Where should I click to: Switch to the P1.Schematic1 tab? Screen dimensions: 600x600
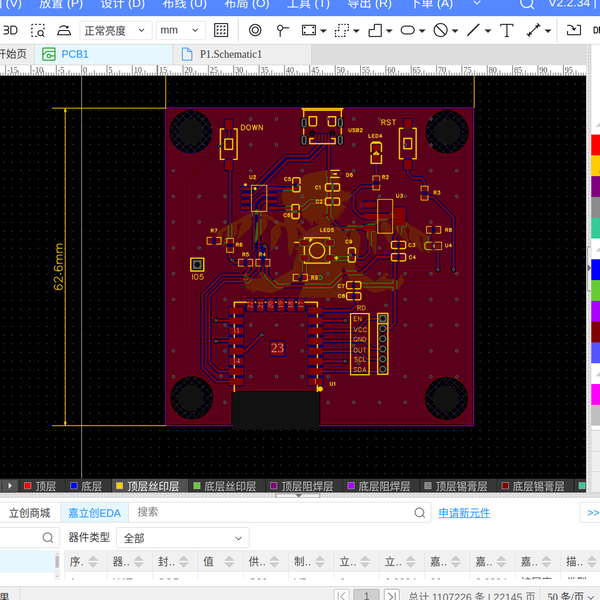tap(242, 54)
